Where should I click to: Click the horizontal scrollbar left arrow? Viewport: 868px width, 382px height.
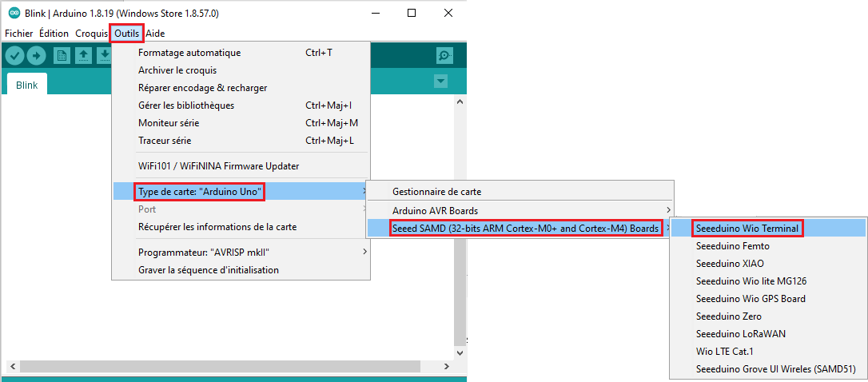[12, 367]
